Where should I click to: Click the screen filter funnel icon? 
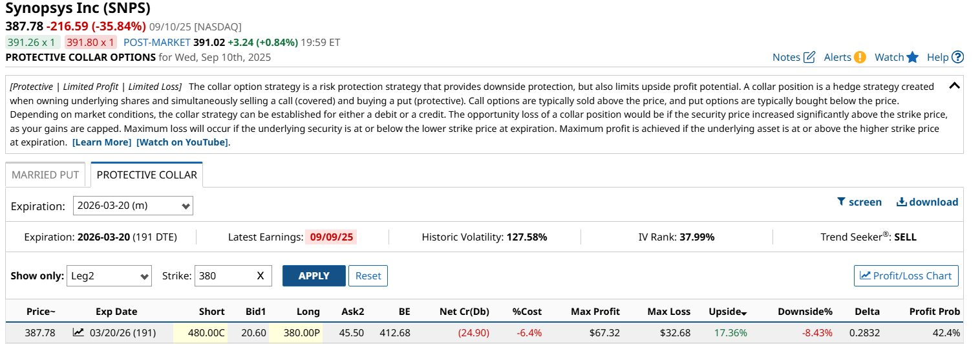[x=841, y=202]
